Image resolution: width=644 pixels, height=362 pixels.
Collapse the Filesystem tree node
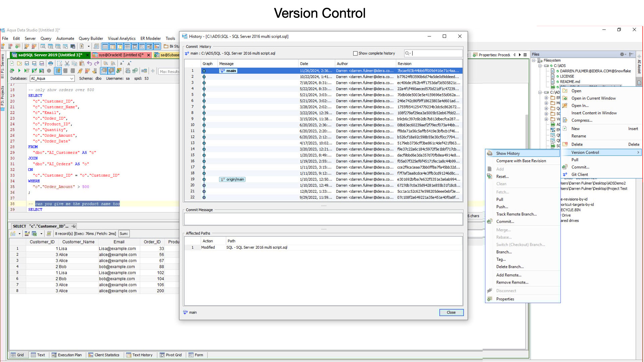tap(534, 60)
